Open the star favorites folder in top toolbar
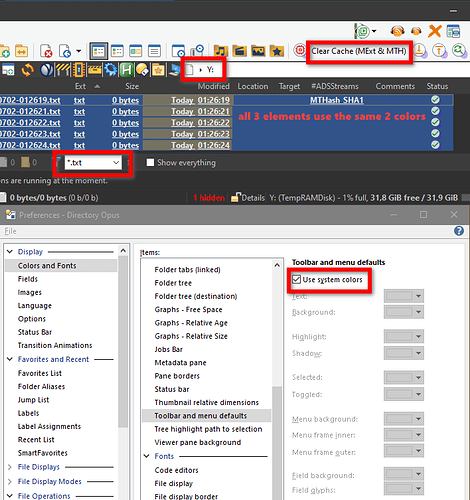 [277, 51]
